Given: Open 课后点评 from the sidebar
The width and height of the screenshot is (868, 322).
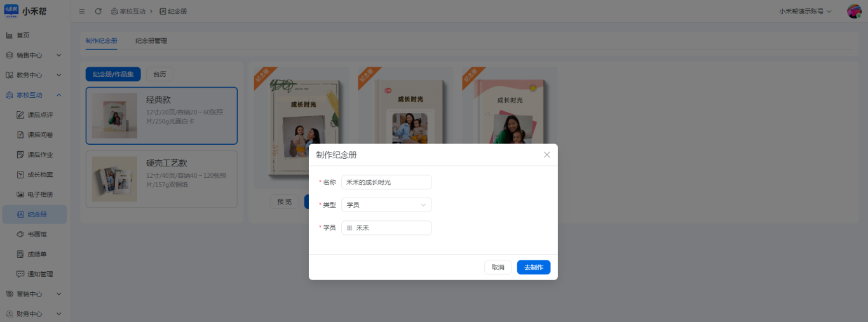Looking at the screenshot, I should click(x=39, y=115).
